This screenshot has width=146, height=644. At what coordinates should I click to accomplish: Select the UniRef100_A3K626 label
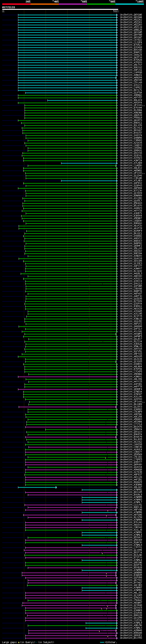tap(131, 344)
